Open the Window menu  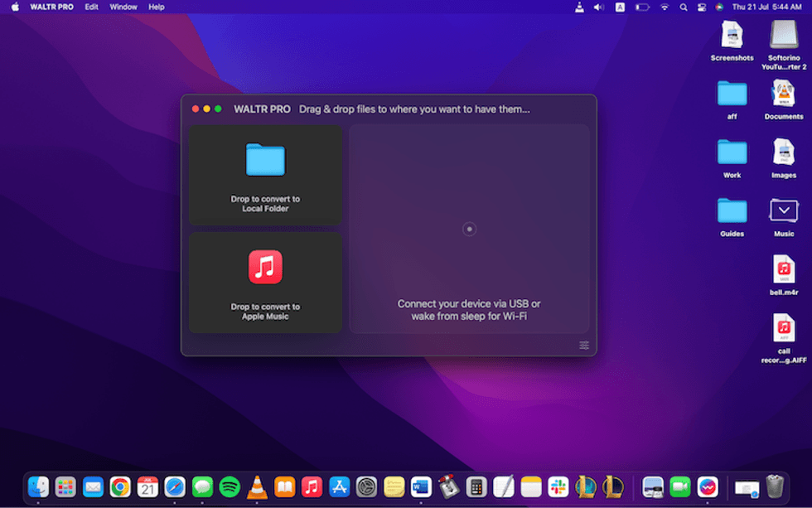pyautogui.click(x=123, y=7)
